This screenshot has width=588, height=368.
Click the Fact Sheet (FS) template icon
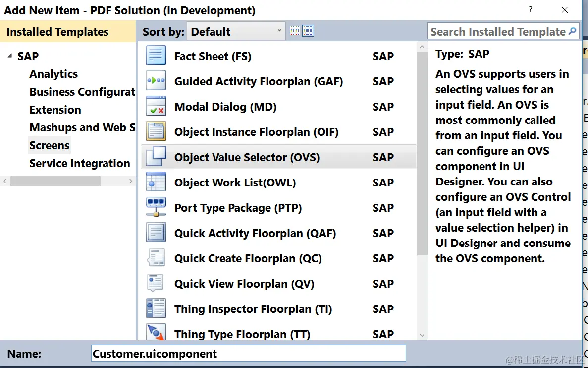[x=156, y=56]
